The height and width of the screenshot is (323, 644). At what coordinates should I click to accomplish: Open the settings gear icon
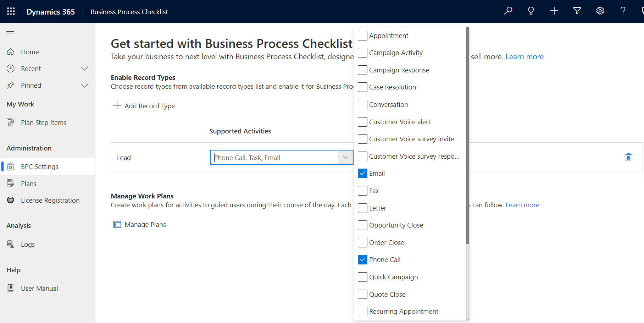(600, 11)
